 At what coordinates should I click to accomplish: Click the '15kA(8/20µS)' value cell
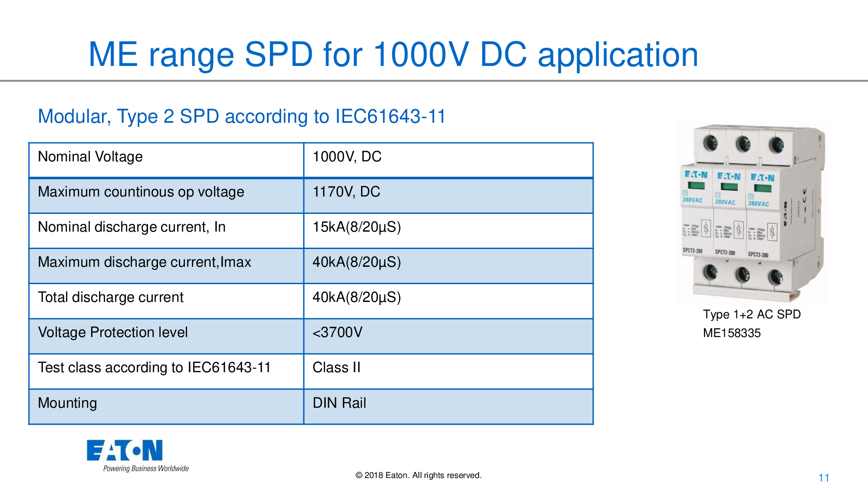pos(448,231)
